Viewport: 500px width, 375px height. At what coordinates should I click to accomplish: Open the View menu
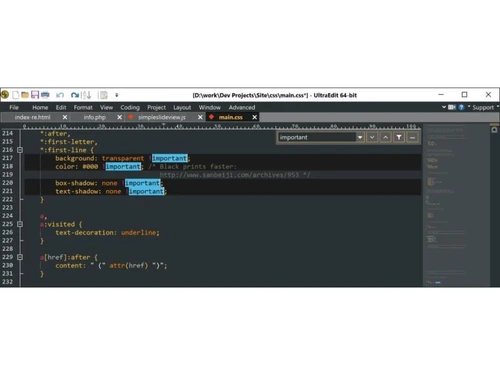106,107
